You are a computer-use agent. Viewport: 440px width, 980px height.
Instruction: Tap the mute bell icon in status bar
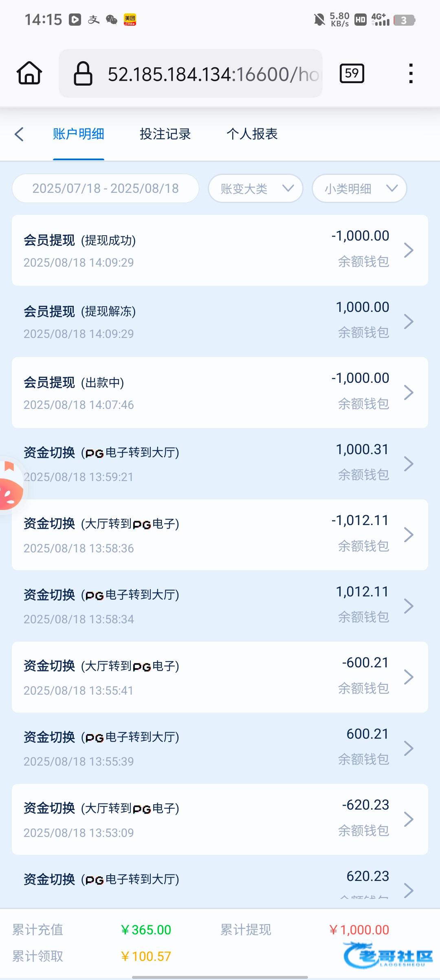(x=319, y=20)
